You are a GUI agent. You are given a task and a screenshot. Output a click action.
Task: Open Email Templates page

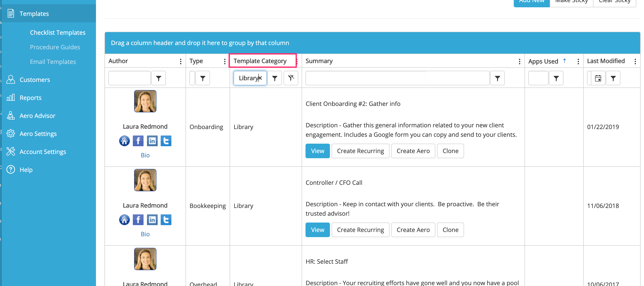click(x=53, y=62)
